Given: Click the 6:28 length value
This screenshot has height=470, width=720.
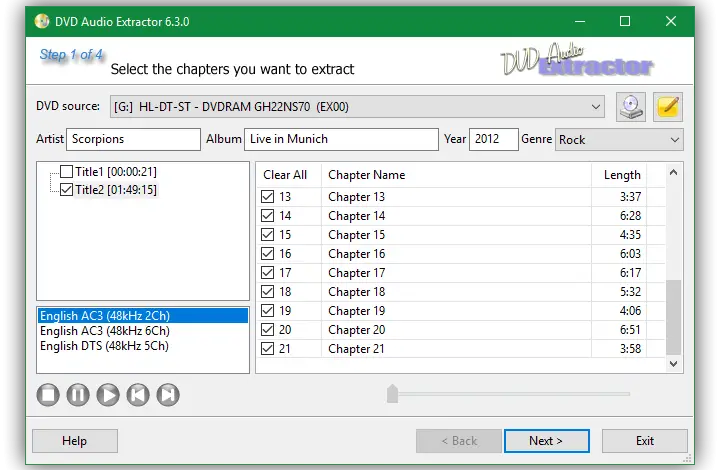Looking at the screenshot, I should [x=630, y=215].
